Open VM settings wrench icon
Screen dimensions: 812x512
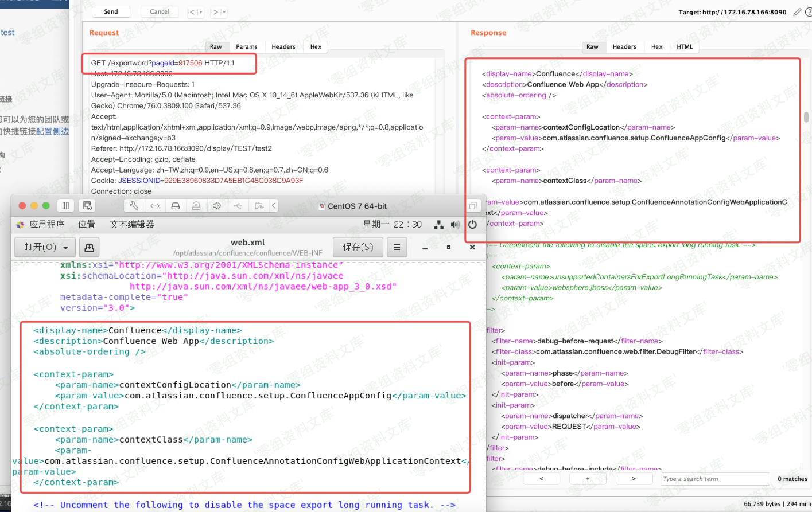coord(134,206)
